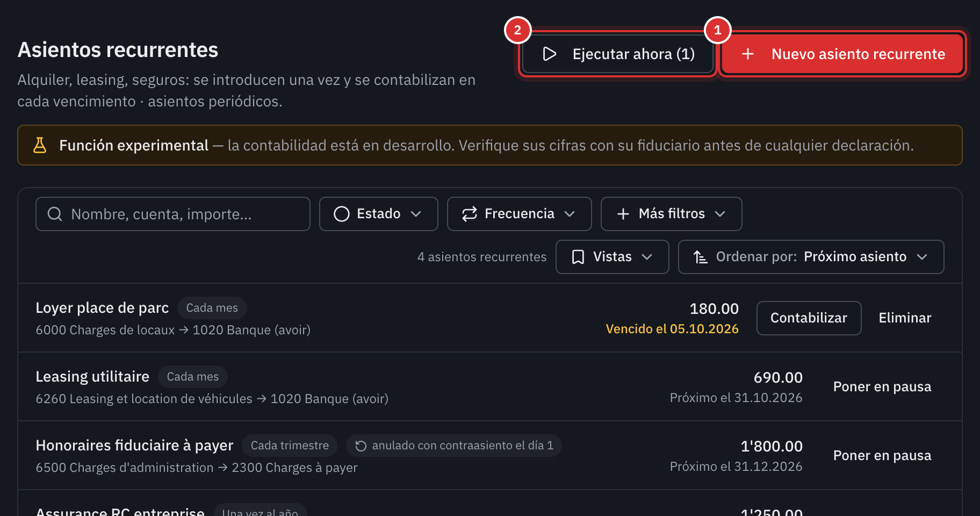The width and height of the screenshot is (980, 516).
Task: Expand the Más filtros dropdown
Action: pos(671,214)
